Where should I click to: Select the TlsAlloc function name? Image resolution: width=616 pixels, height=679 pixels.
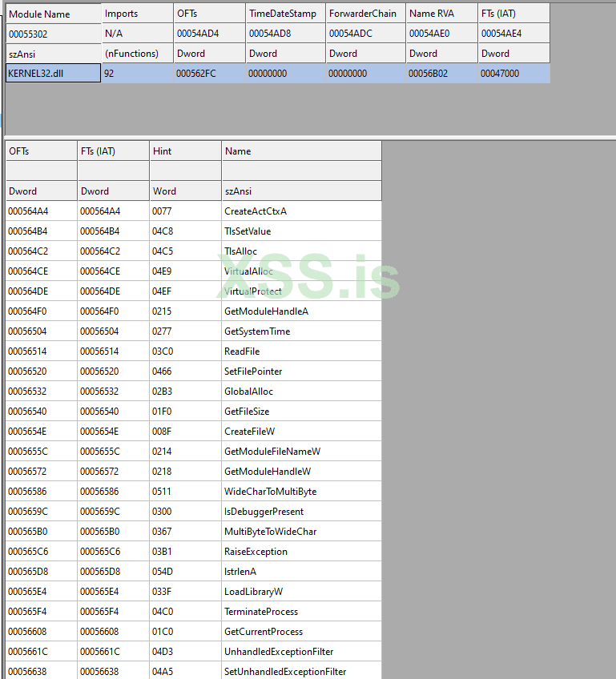coord(240,251)
